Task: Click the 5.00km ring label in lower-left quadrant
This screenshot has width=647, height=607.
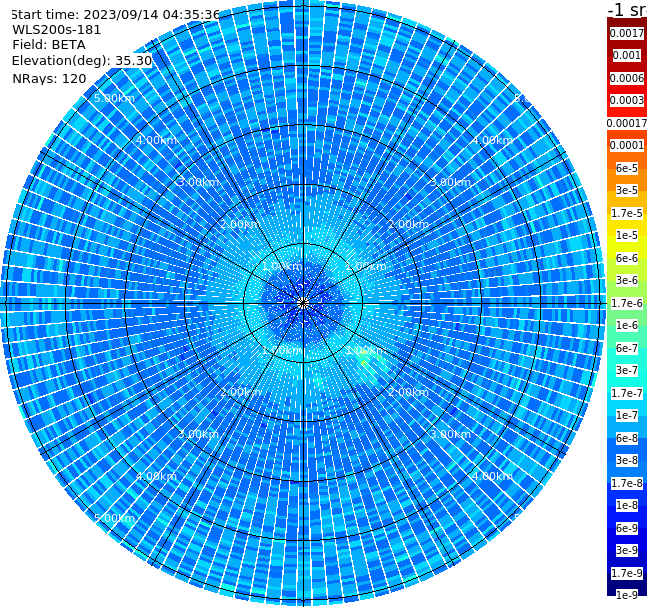Action: coord(114,518)
